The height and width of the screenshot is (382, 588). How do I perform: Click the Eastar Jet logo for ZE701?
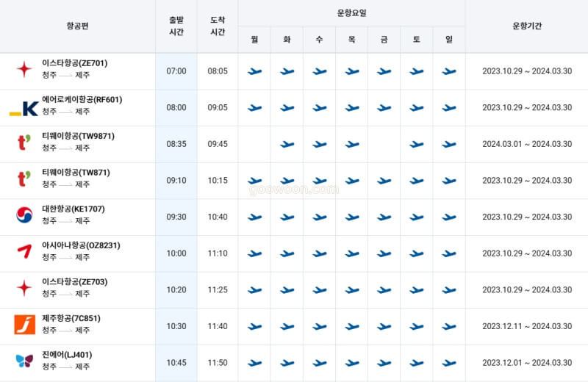click(24, 69)
